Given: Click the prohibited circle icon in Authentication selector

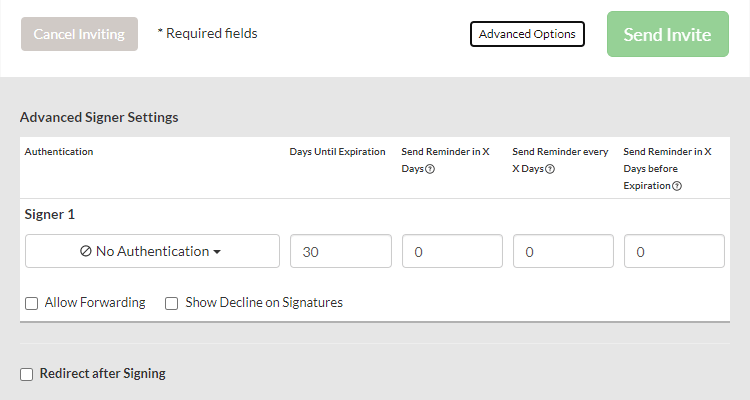Looking at the screenshot, I should 86,252.
